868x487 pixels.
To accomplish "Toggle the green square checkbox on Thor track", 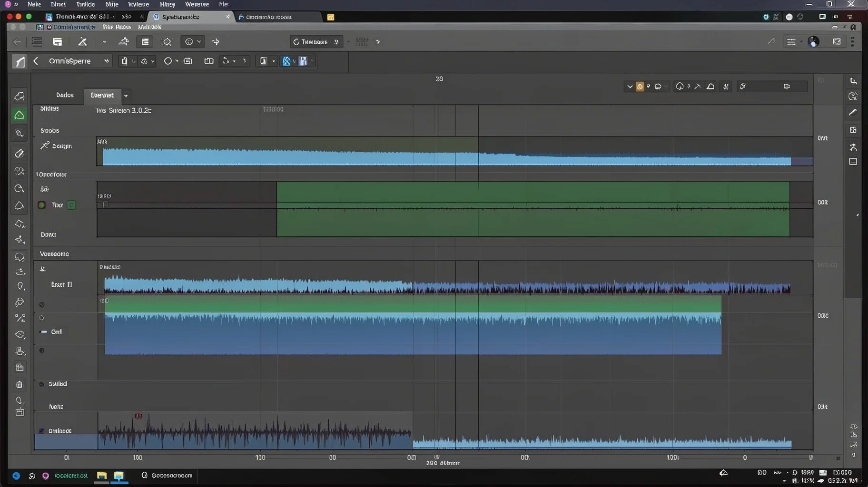I will (x=71, y=205).
